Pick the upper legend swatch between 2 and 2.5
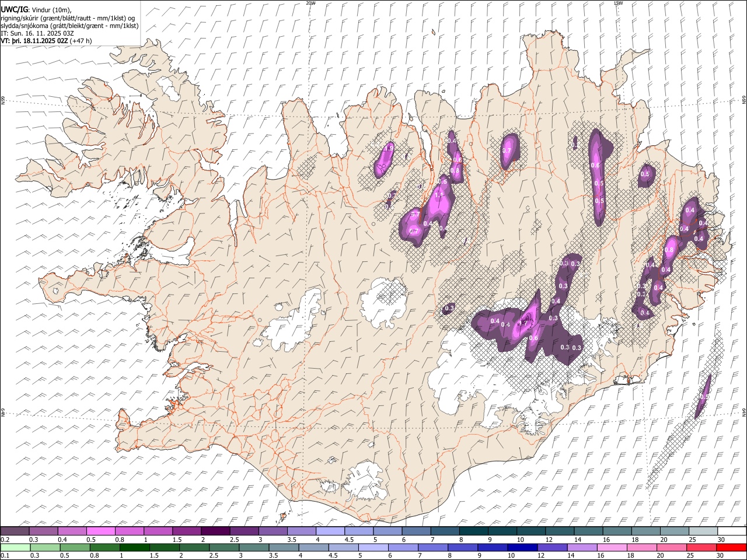Image resolution: width=747 pixels, height=560 pixels. click(215, 531)
